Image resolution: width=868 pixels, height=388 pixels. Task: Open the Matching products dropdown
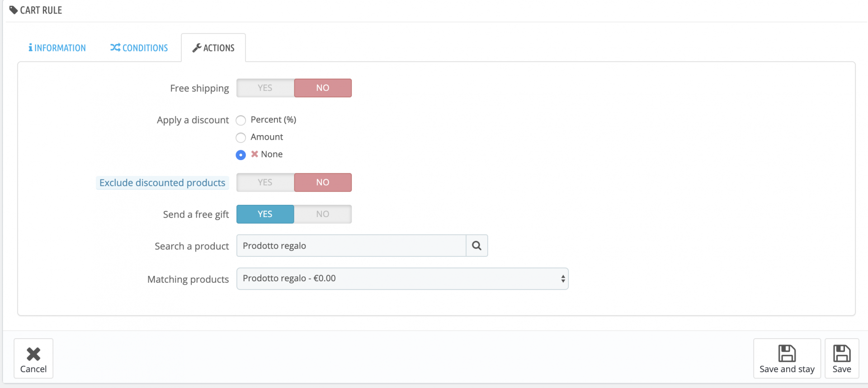[x=402, y=279]
